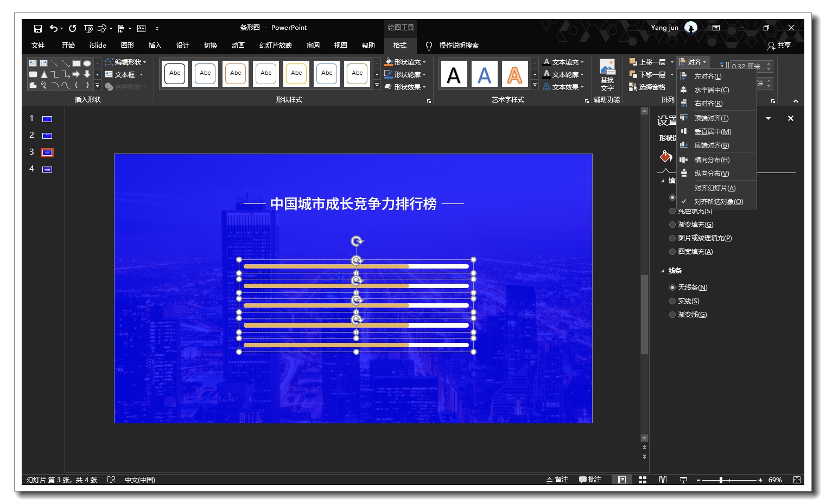This screenshot has height=504, width=826.
Task: Choose 右对齐 align right
Action: 717,104
